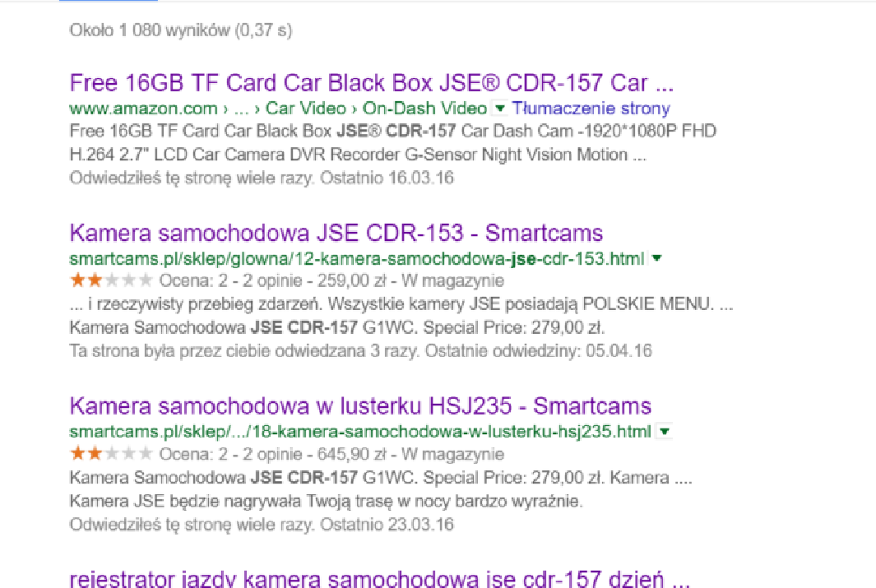Click snippet 'Wszystkie kamery JSE posiadają POLSKIE MENU'

click(521, 304)
